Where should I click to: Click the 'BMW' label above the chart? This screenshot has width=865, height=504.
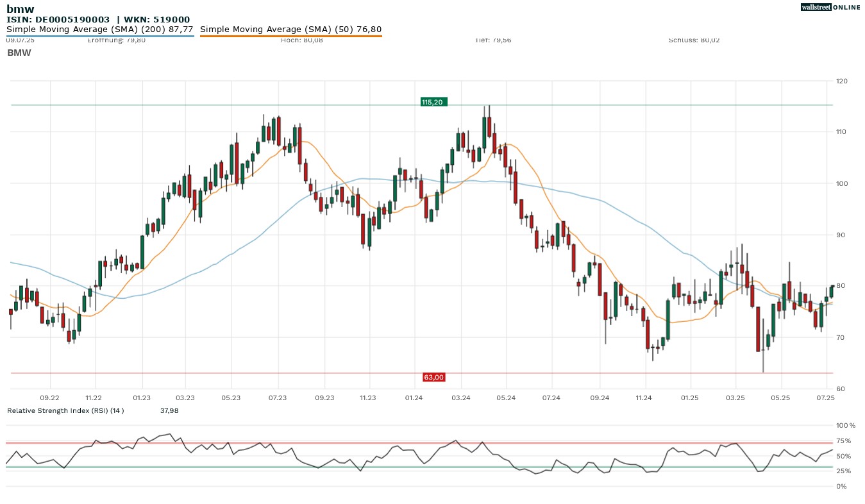tap(19, 53)
